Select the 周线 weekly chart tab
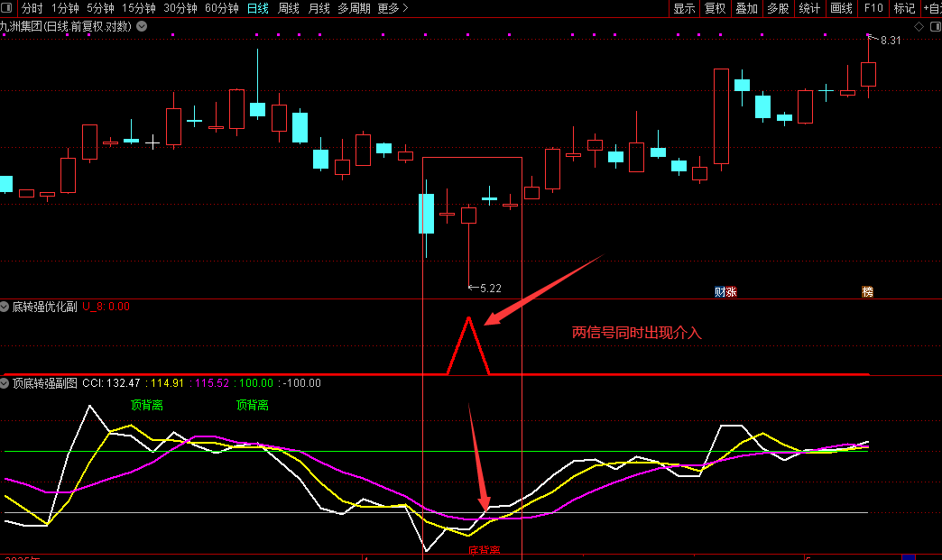 click(x=289, y=8)
